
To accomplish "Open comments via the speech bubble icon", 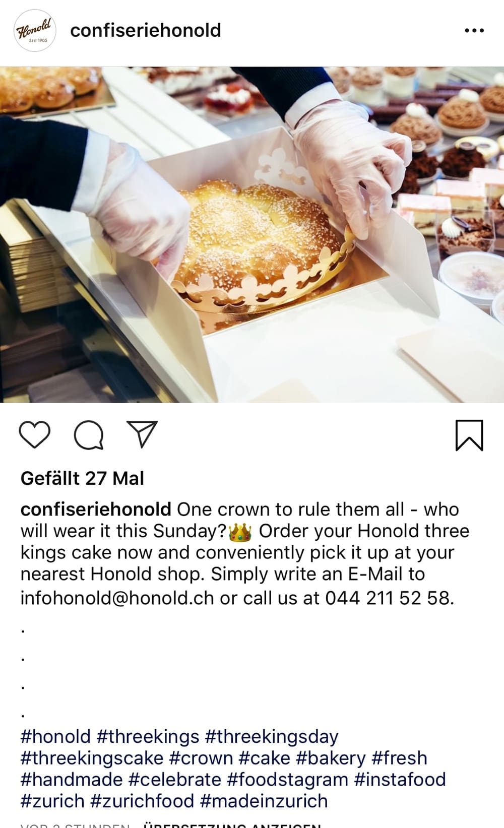I will [89, 434].
